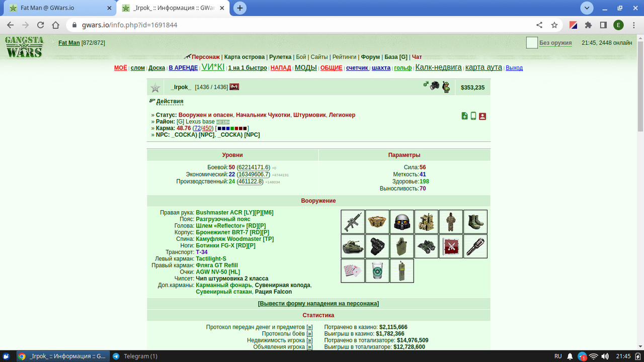This screenshot has height=362, width=644.
Task: Open the Без оружия weapon selector
Action: 555,43
